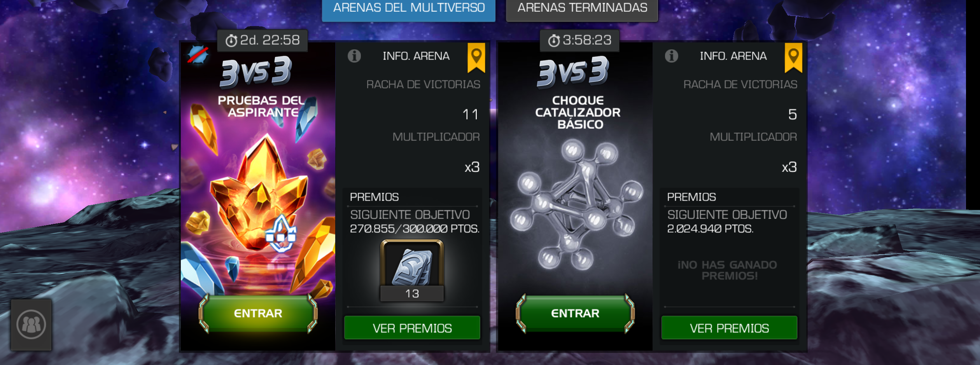Screen dimensions: 980x365
Task: Tap the small blue crystal shard icon overlay
Action: pos(281,234)
